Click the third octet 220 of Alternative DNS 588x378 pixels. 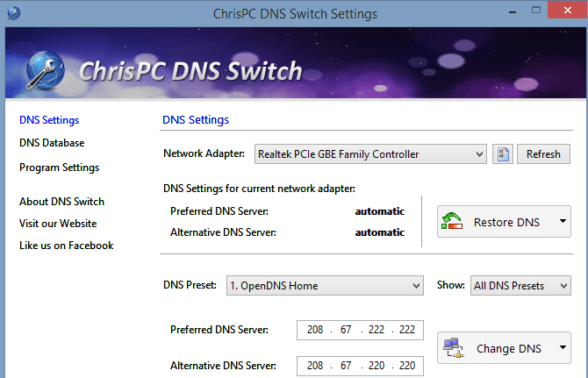(376, 365)
